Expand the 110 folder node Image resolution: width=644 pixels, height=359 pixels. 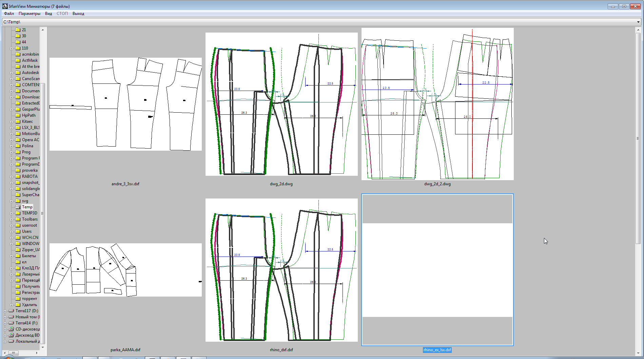pos(11,49)
